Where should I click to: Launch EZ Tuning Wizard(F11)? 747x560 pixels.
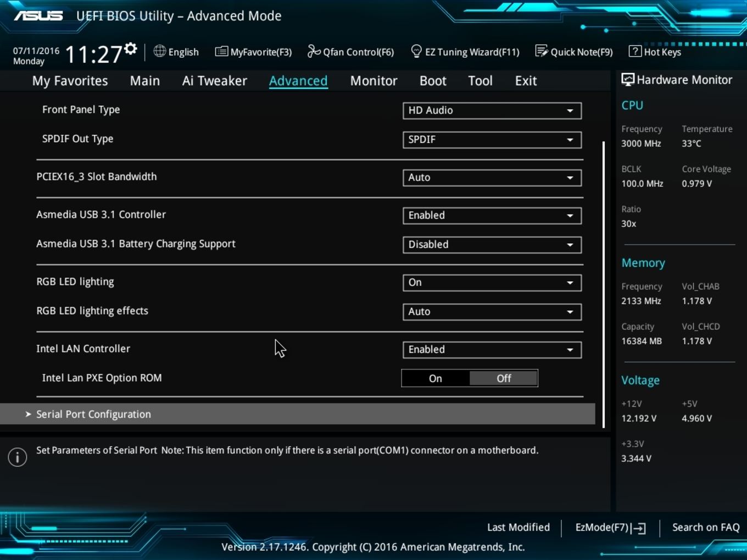click(x=465, y=52)
